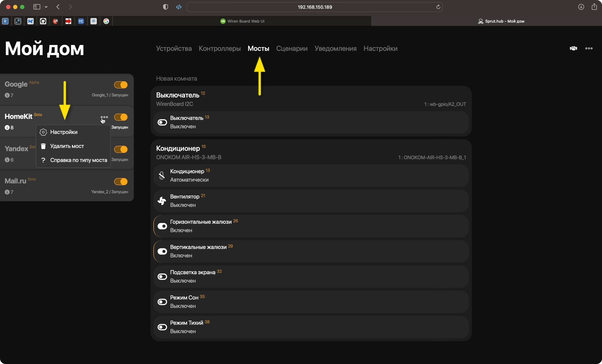Toggle the Mail.ru bridge switch
This screenshot has width=602, height=364.
[x=121, y=182]
